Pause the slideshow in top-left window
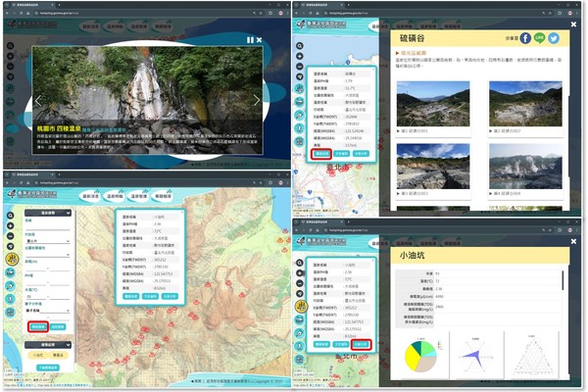Screen dimensions: 588x392 [x=250, y=40]
